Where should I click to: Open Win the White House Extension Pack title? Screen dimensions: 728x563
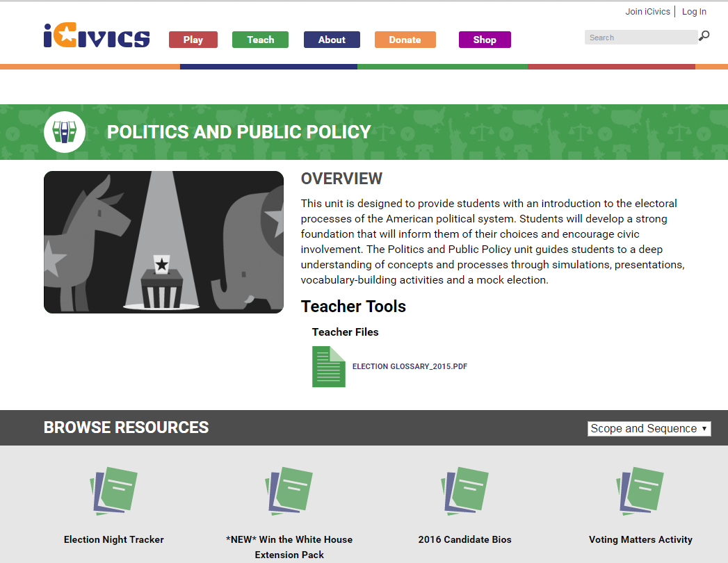[x=289, y=547]
